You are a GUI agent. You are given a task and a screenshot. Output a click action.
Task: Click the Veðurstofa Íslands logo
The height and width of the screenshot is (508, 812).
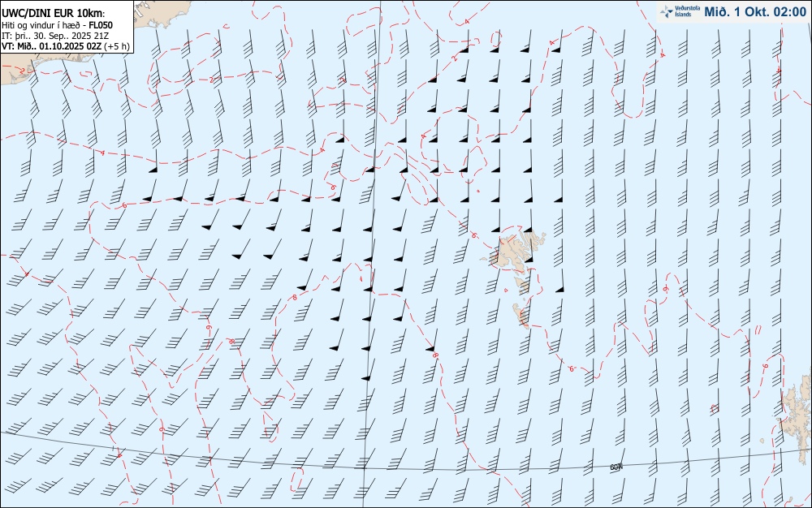[680, 11]
